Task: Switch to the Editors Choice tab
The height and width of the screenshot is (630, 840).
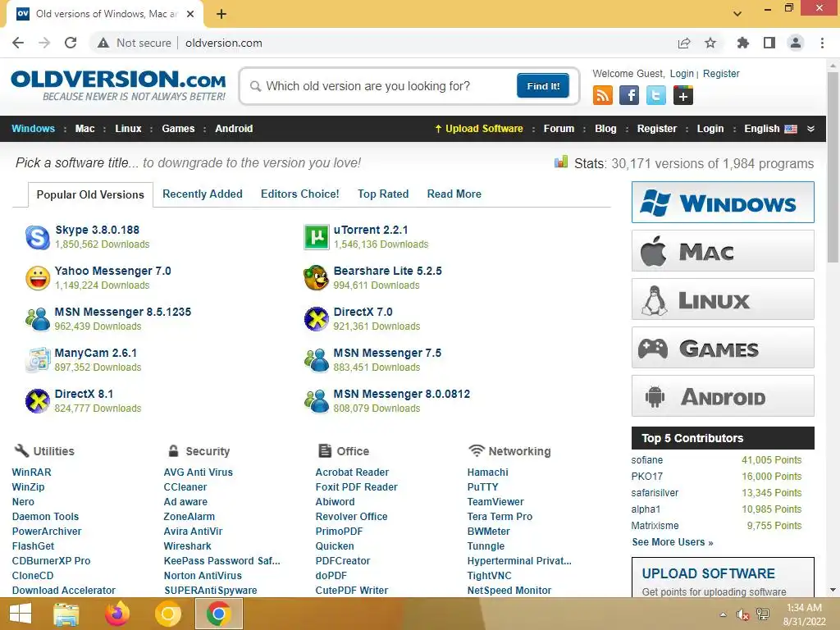Action: 300,194
